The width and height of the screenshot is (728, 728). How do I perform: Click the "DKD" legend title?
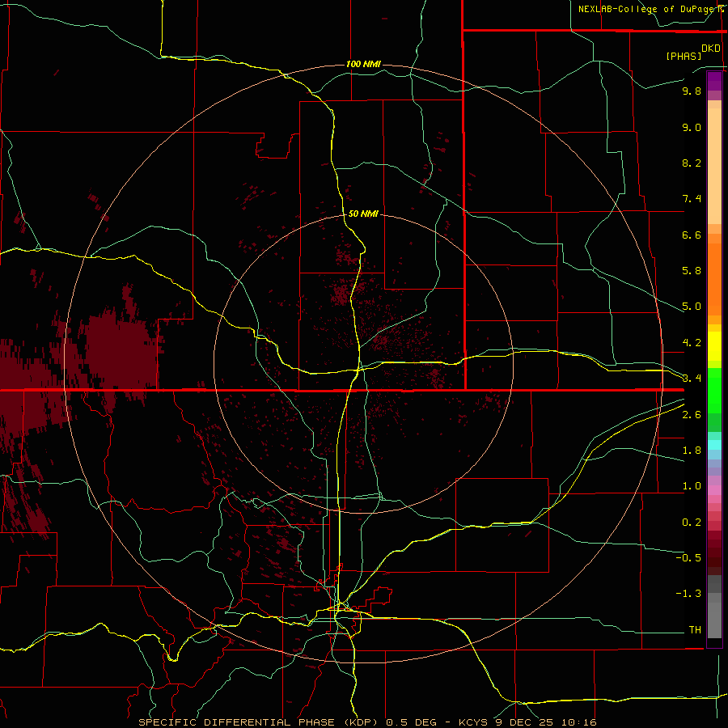710,49
